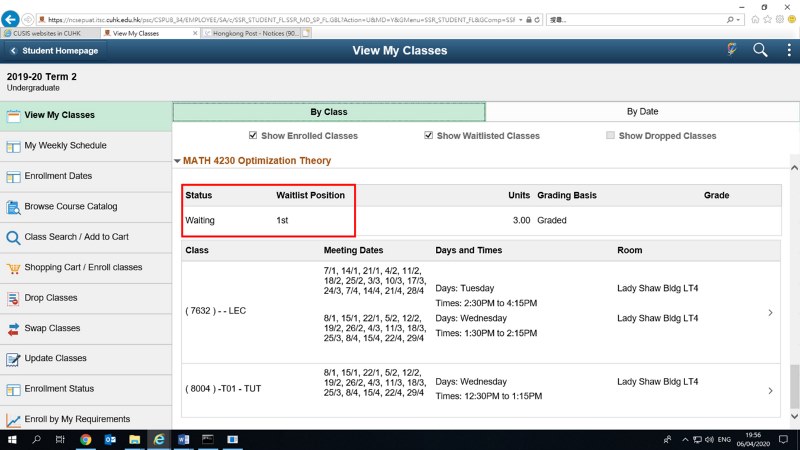The height and width of the screenshot is (450, 800).
Task: Open Shopping Cart / Enroll classes
Action: tap(82, 268)
